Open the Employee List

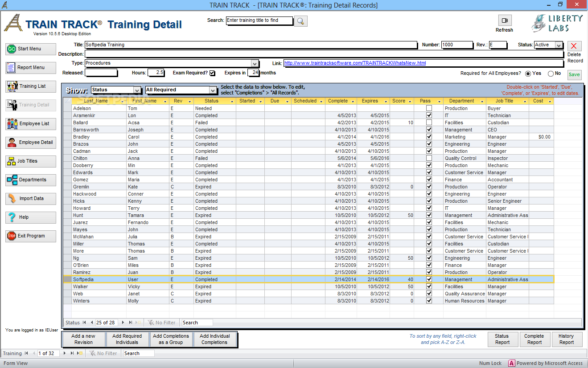[31, 124]
